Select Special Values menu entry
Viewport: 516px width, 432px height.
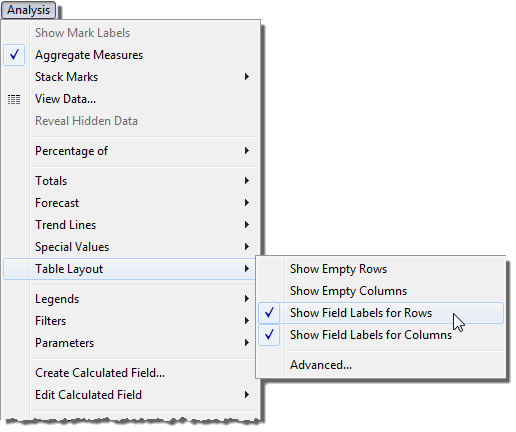tap(131, 247)
